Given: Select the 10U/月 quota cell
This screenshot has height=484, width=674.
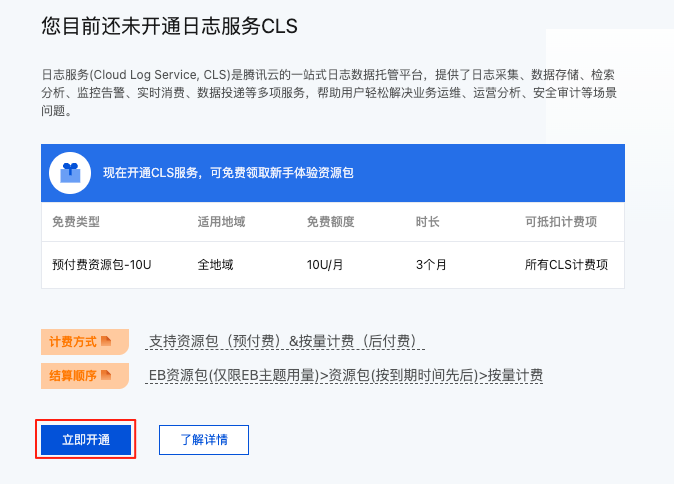Looking at the screenshot, I should pyautogui.click(x=326, y=265).
